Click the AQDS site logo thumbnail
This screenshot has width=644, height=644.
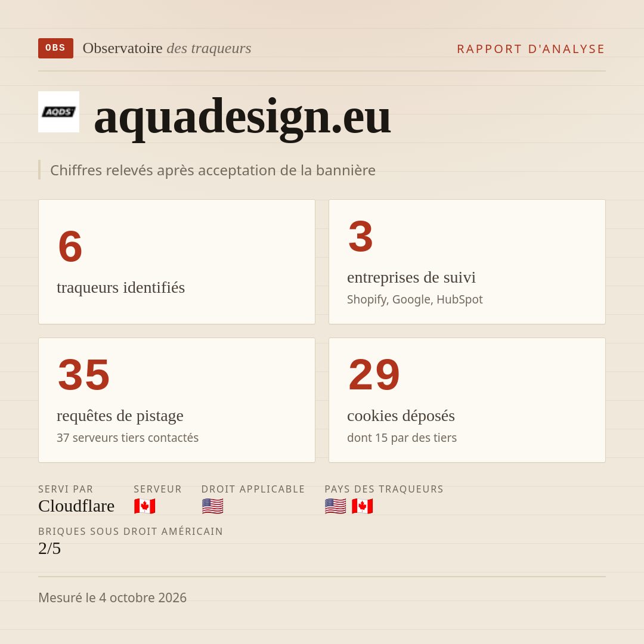[58, 112]
